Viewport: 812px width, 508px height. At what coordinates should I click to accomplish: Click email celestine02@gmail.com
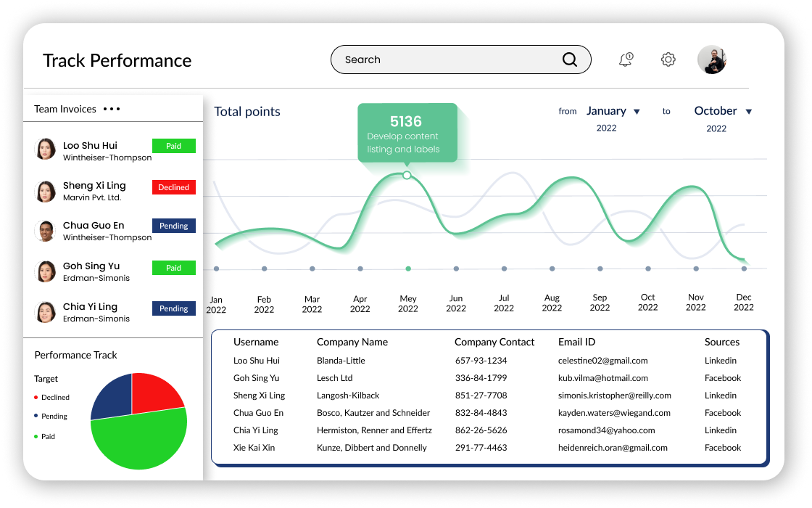tap(602, 361)
